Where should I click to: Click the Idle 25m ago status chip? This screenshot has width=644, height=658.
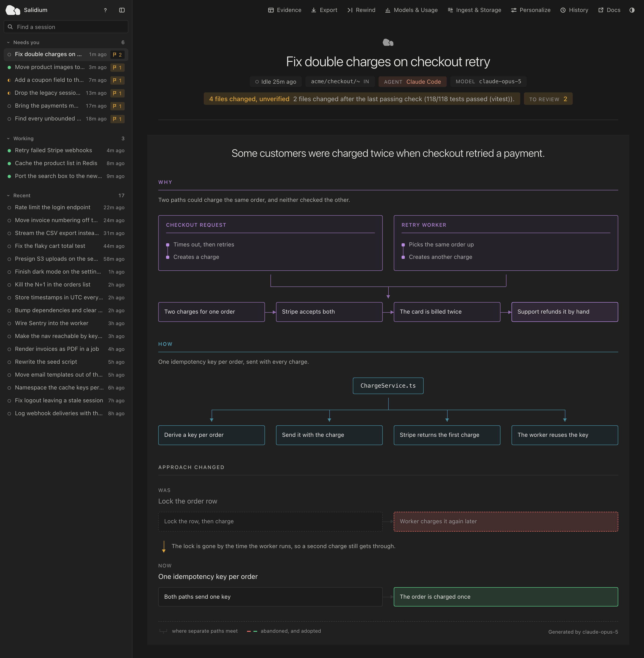(276, 81)
